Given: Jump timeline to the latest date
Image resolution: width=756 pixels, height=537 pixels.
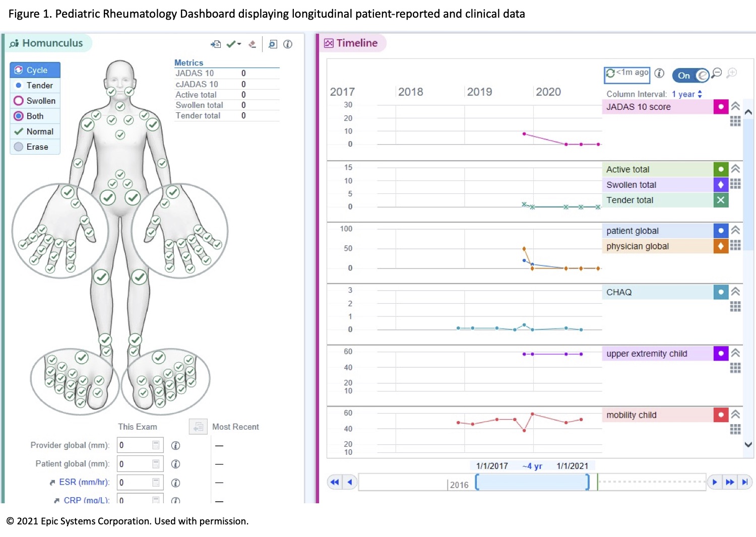Looking at the screenshot, I should click(745, 482).
